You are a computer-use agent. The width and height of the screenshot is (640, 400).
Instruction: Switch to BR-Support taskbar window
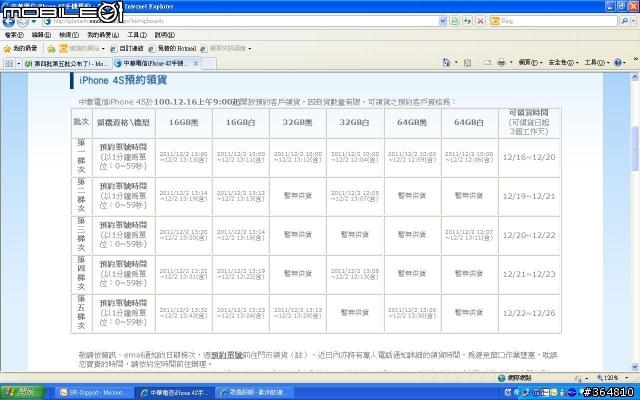tap(95, 393)
